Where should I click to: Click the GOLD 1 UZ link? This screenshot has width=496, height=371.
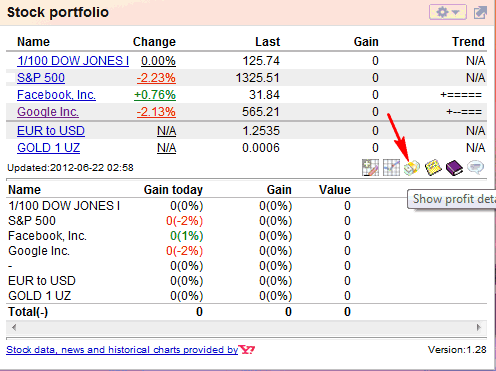pyautogui.click(x=48, y=148)
